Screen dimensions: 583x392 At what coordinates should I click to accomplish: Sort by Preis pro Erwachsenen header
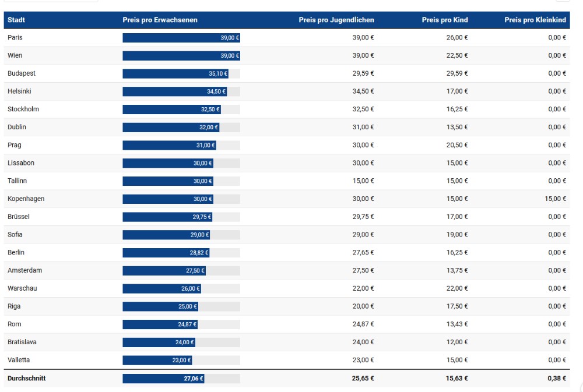pos(160,20)
